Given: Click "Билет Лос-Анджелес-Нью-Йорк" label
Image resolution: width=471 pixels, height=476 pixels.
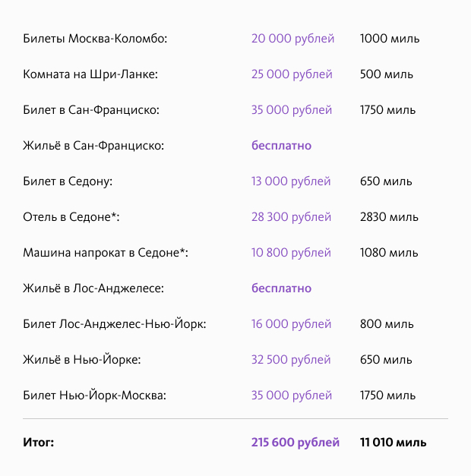Looking at the screenshot, I should 115,324.
